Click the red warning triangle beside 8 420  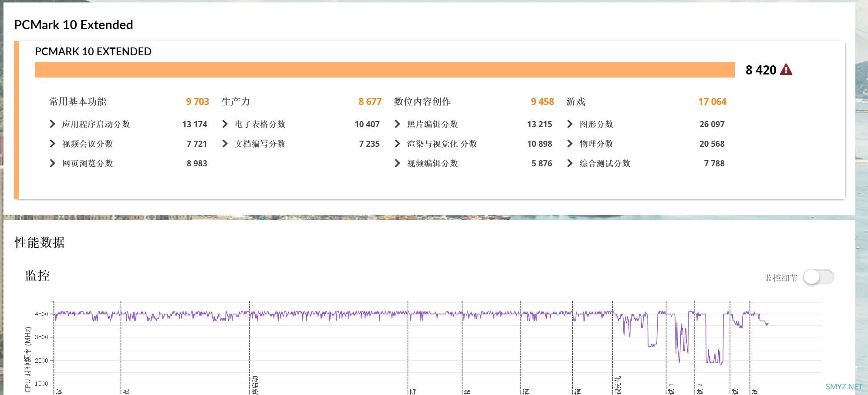pyautogui.click(x=786, y=69)
